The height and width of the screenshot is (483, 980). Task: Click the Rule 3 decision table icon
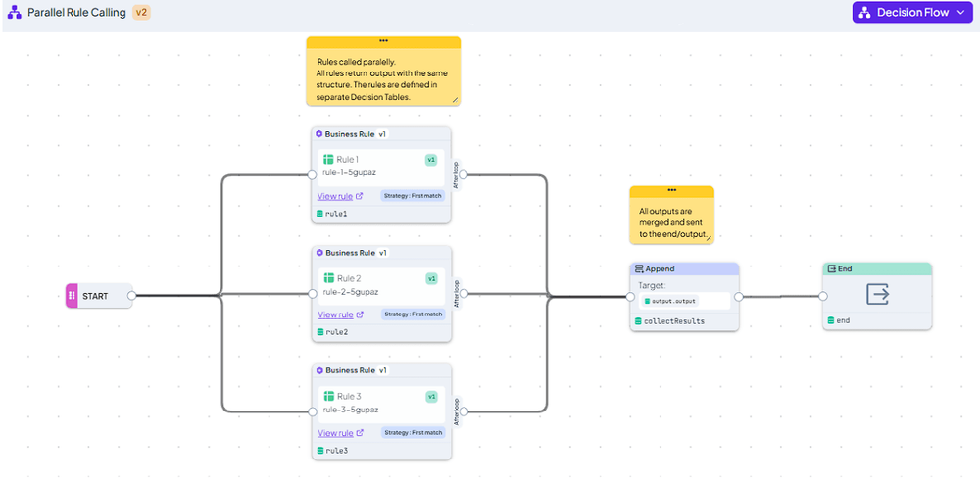[328, 396]
